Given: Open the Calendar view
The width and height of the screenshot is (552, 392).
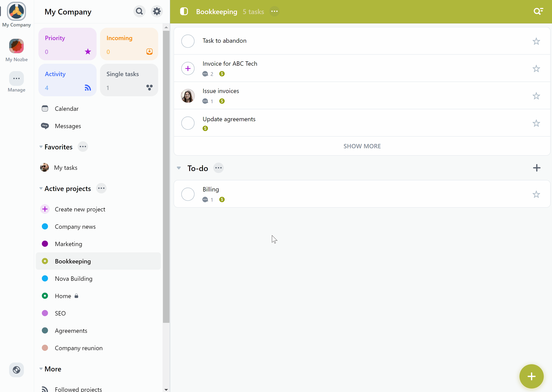Looking at the screenshot, I should [x=66, y=109].
